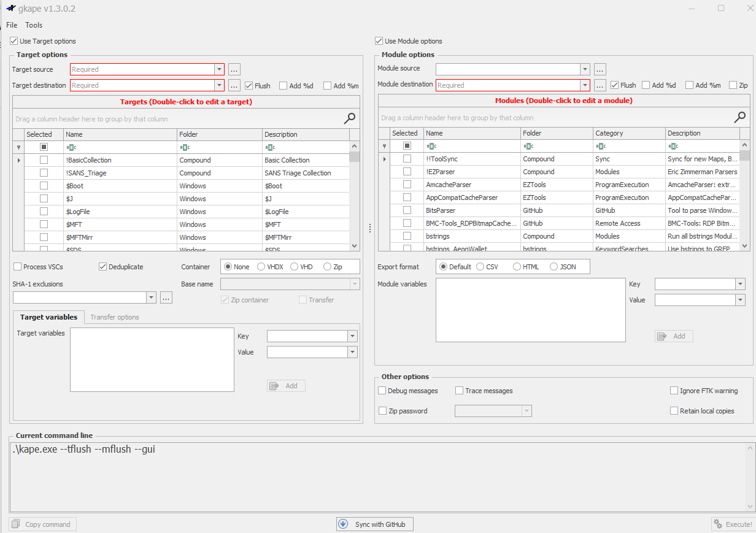Screen dimensions: 756x533
Task: Click Category filter icon in Modules grid
Action: (x=600, y=146)
